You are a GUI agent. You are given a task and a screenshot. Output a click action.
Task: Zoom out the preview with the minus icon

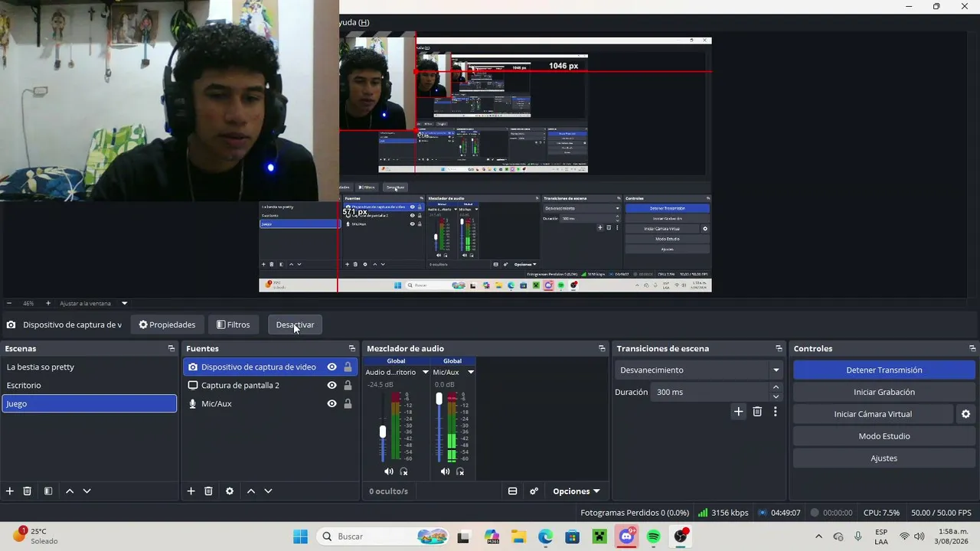[x=9, y=303]
